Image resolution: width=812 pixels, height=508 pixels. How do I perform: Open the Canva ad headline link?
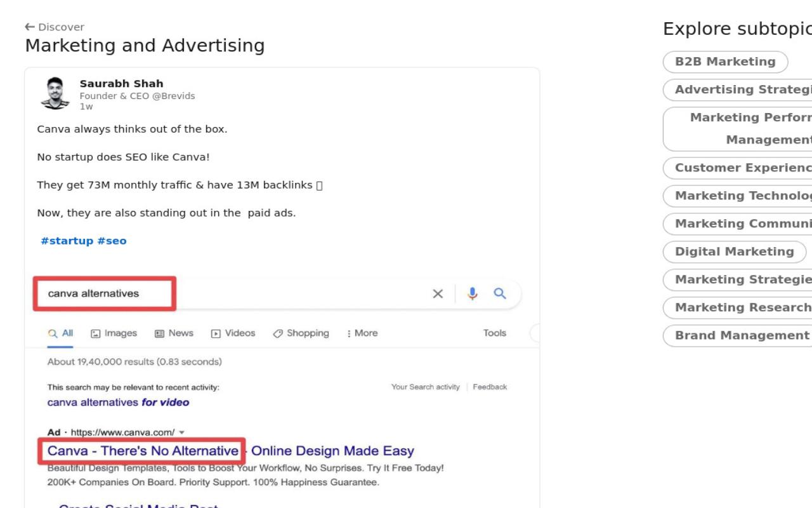click(231, 451)
